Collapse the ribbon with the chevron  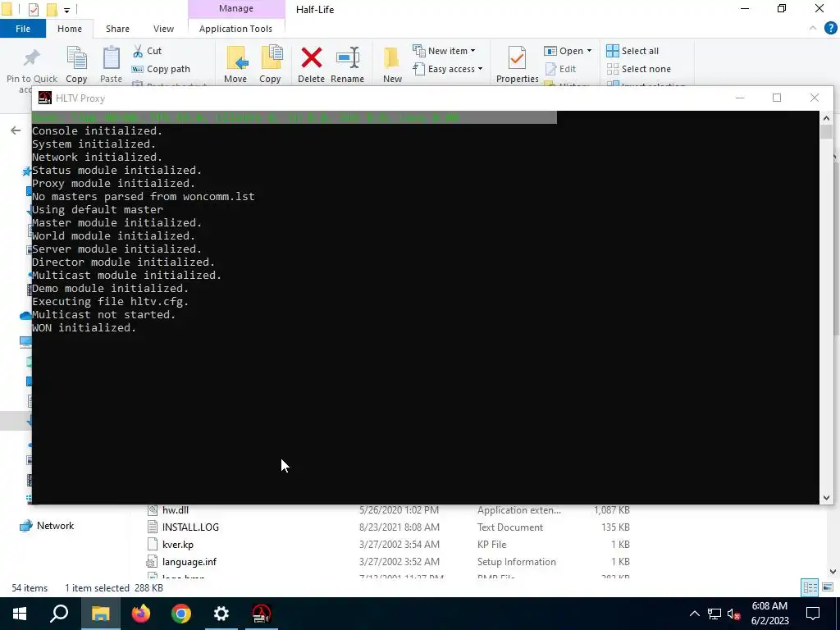(x=813, y=29)
